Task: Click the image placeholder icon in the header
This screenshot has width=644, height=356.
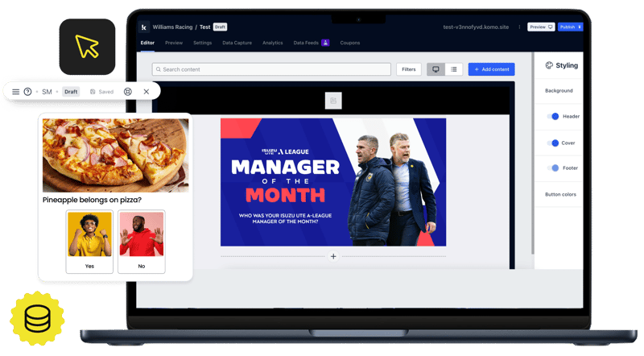Action: (x=333, y=101)
